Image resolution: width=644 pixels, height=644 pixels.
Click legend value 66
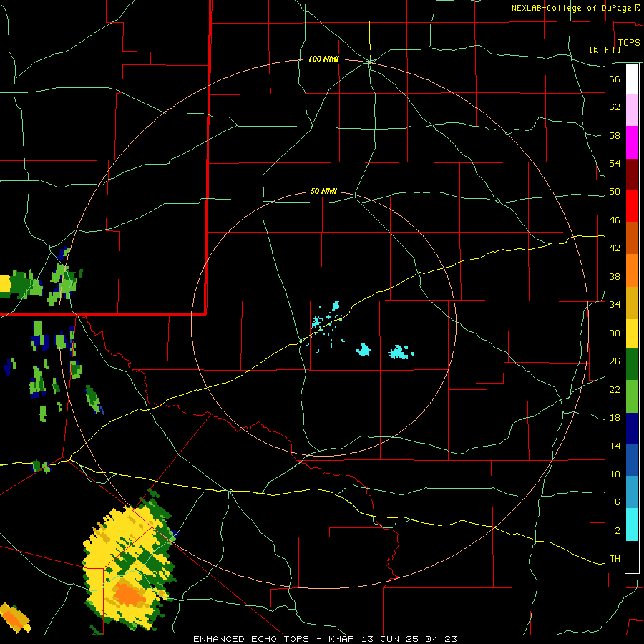coord(615,79)
